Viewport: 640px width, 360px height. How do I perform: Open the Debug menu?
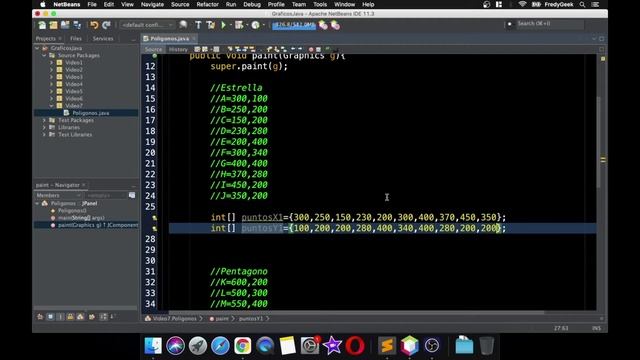pos(252,4)
